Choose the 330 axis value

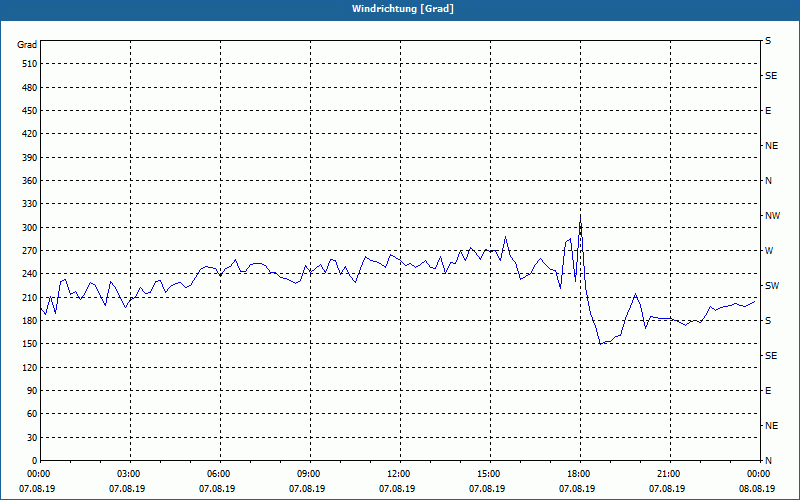[x=30, y=204]
